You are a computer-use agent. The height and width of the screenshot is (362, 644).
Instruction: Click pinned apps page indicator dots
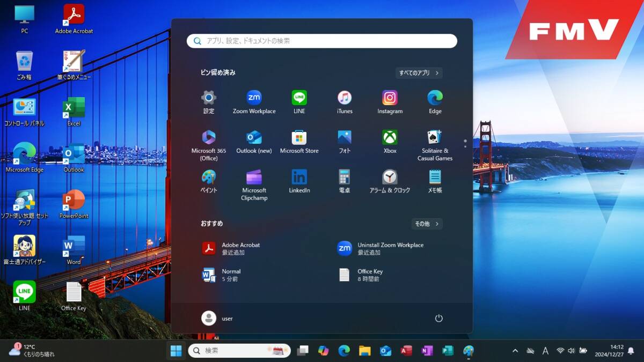point(465,144)
